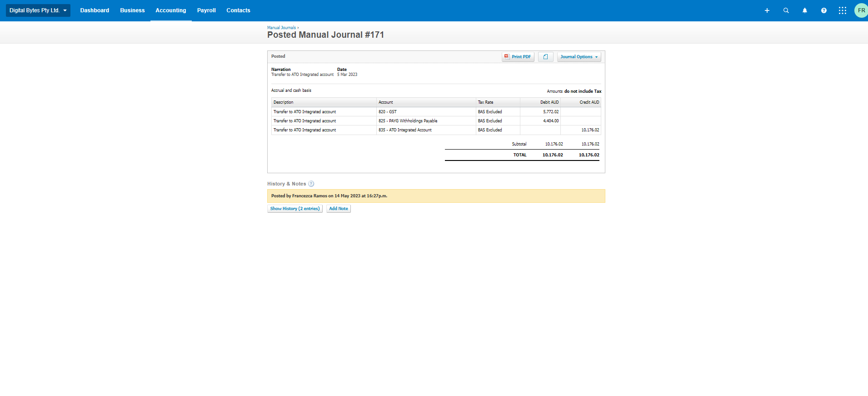This screenshot has height=396, width=868.
Task: Click the History & Notes help icon
Action: pos(311,184)
